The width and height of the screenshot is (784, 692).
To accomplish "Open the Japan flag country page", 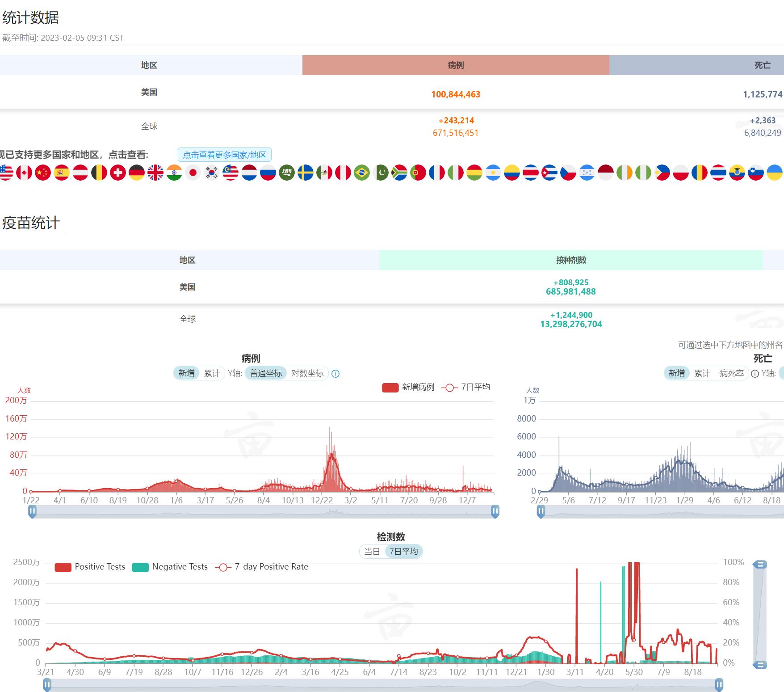I will (x=193, y=173).
